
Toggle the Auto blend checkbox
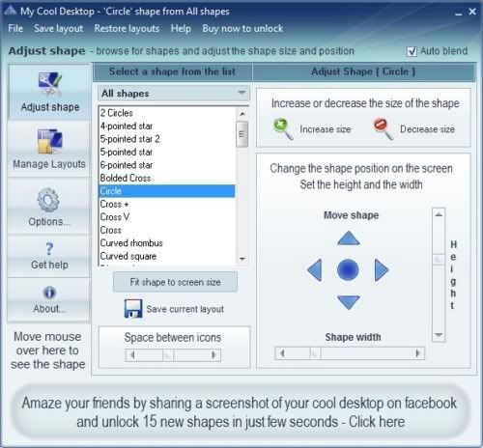point(412,51)
